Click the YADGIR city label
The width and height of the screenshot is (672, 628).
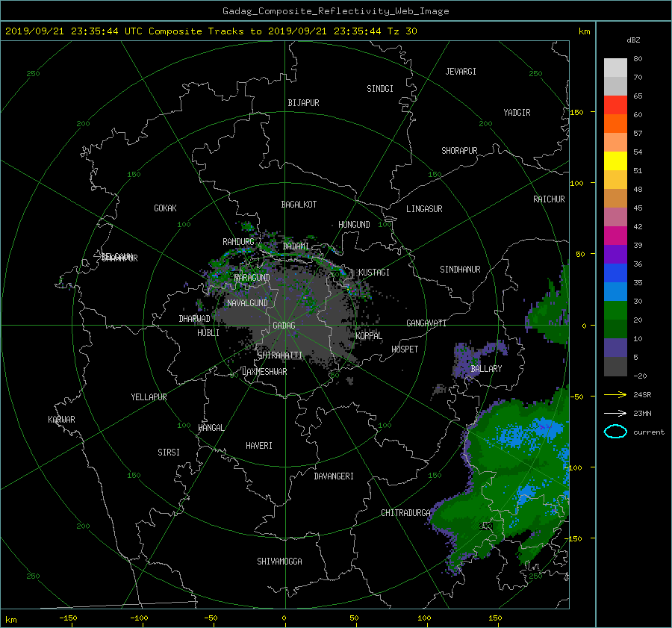click(x=517, y=113)
